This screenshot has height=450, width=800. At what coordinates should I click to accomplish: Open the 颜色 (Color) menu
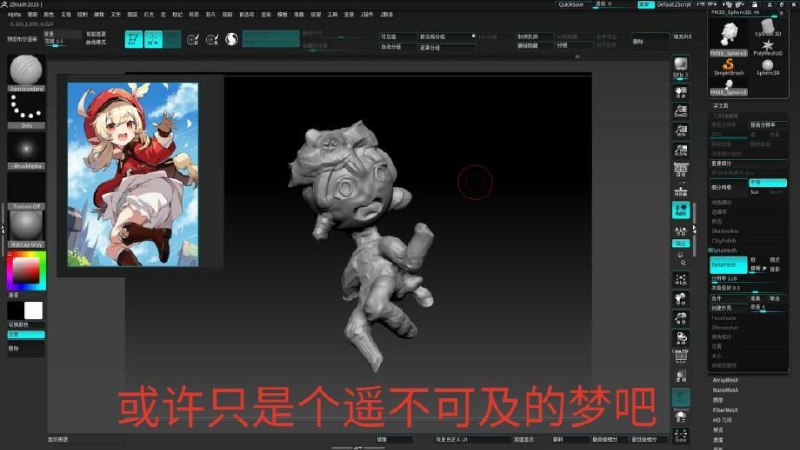pos(49,15)
